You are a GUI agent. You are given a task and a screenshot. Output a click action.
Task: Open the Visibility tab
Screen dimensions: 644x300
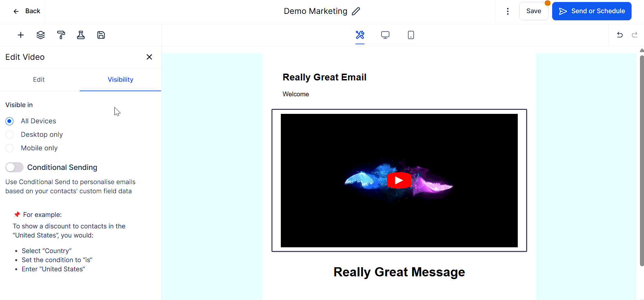[120, 80]
